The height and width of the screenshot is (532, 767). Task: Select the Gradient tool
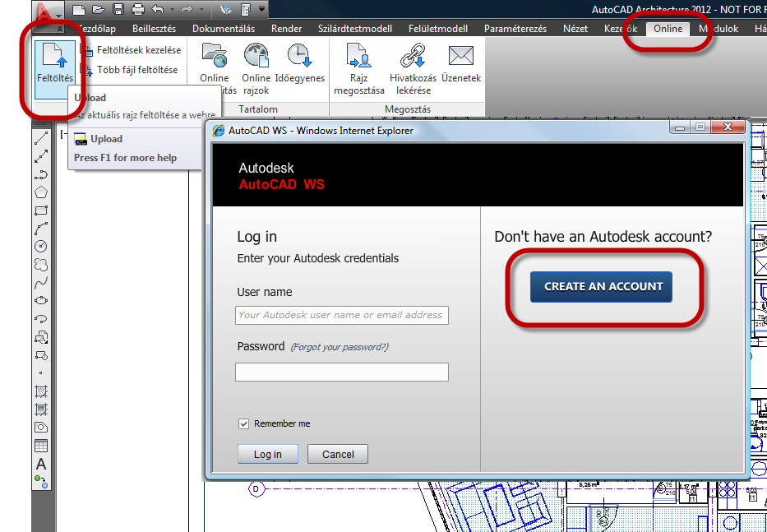(x=41, y=409)
